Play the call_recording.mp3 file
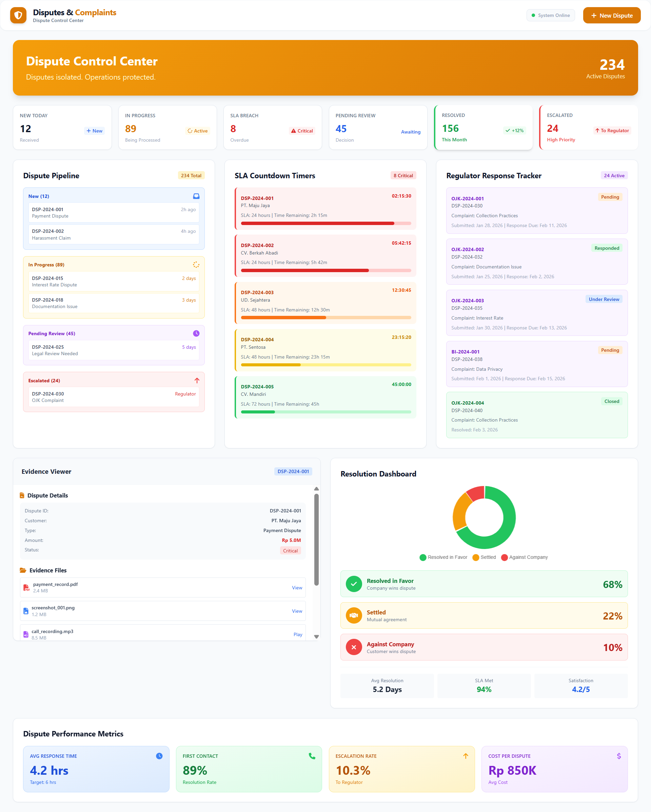The width and height of the screenshot is (651, 812). (298, 634)
